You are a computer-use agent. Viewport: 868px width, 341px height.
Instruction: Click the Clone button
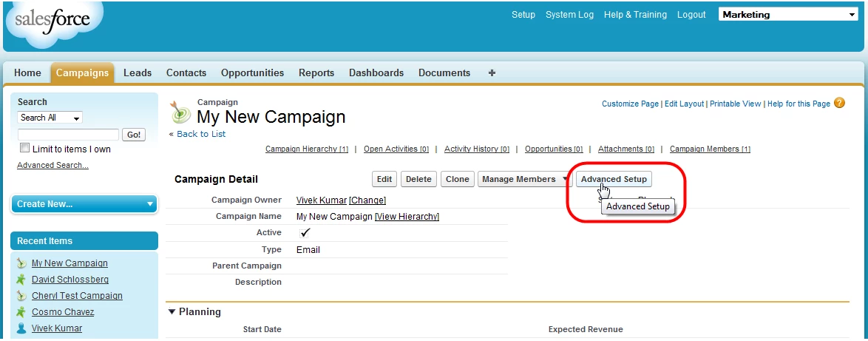coord(457,179)
